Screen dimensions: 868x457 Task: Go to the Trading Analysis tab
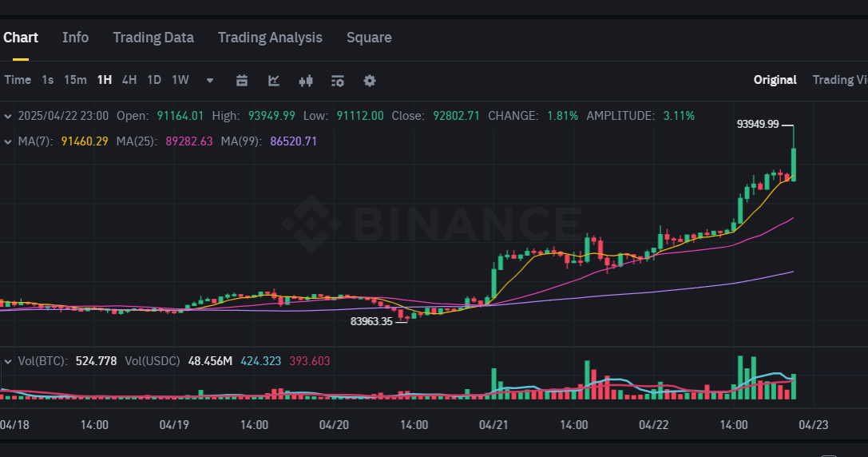270,38
